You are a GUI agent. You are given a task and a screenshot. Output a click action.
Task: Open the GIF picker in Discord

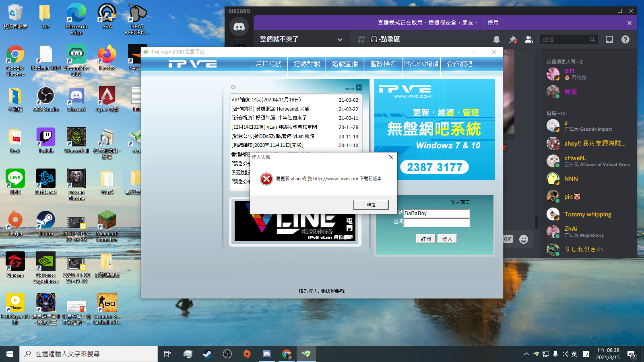coord(508,239)
